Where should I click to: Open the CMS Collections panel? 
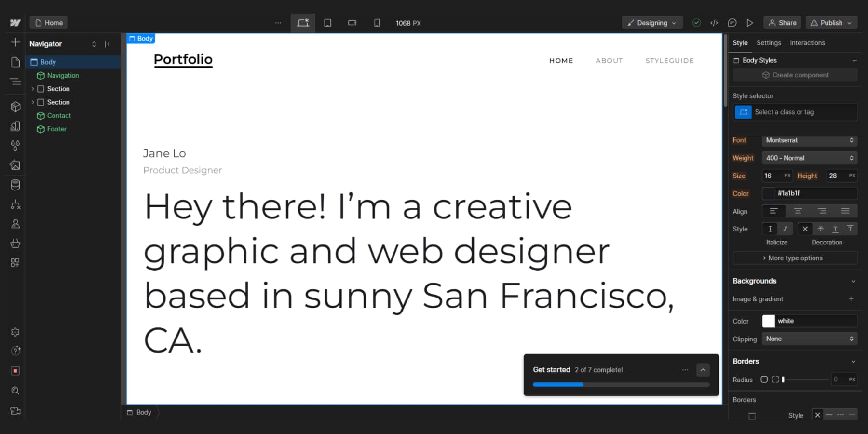[15, 184]
